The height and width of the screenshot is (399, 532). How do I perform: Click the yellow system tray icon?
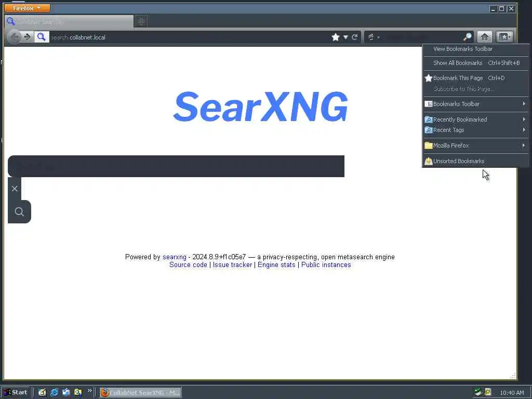(488, 392)
